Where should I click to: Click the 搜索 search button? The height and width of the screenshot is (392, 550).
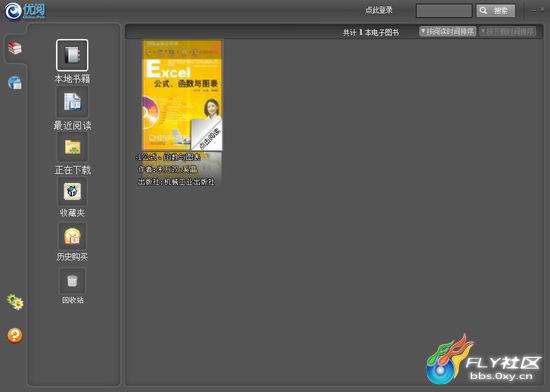tap(496, 11)
